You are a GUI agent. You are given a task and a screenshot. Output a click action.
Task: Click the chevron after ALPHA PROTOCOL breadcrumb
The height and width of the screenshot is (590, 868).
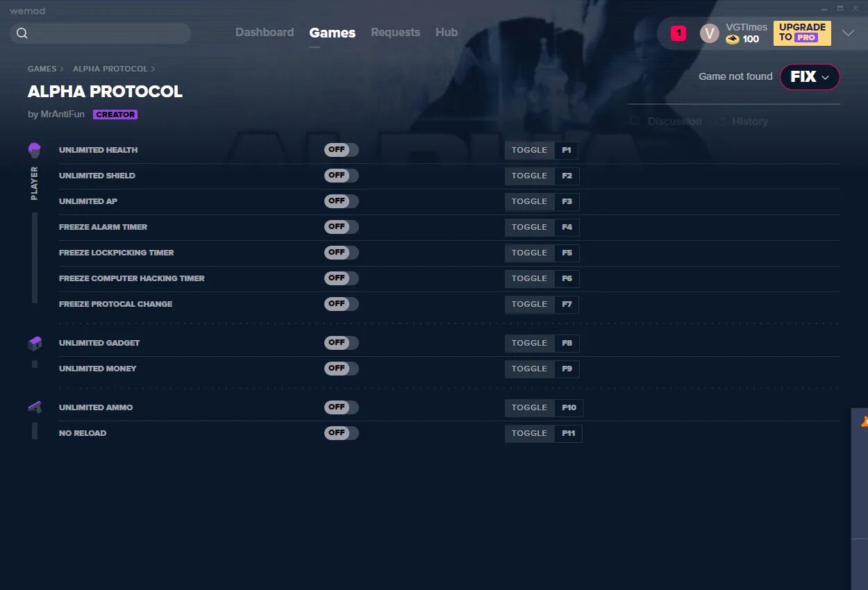click(x=153, y=69)
